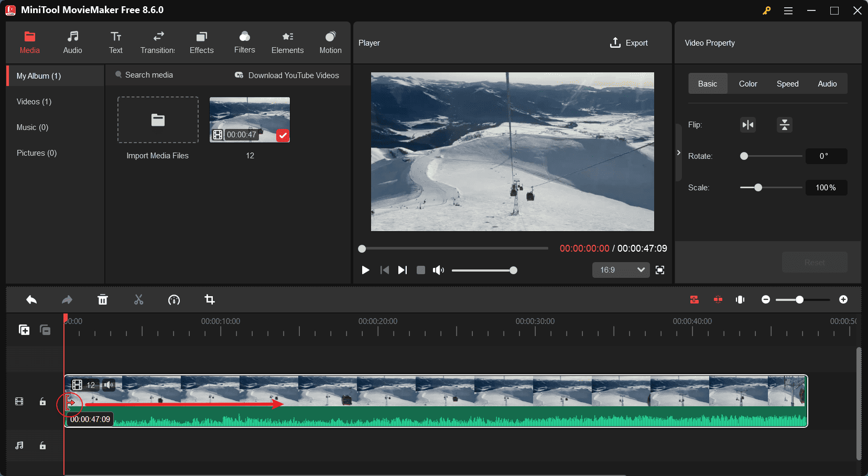Toggle the red checkmark on clip 12

283,136
